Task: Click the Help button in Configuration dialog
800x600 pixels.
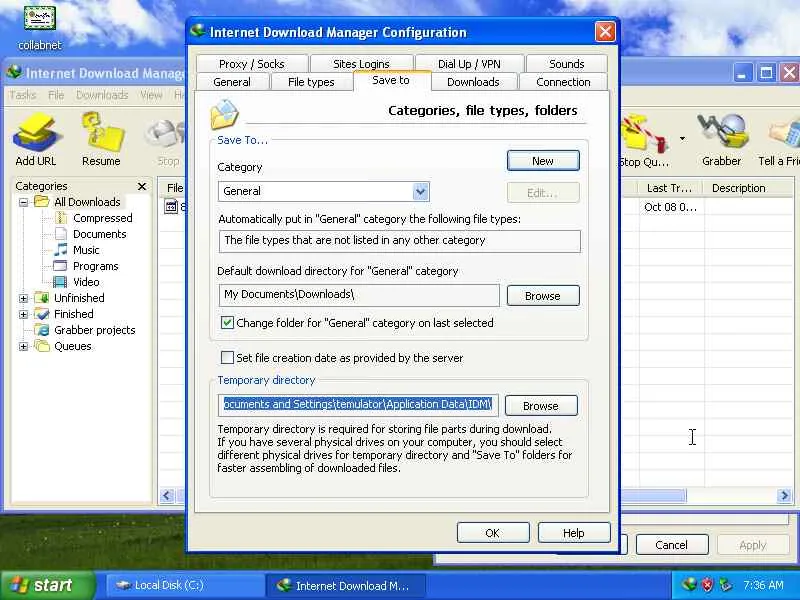Action: point(573,533)
